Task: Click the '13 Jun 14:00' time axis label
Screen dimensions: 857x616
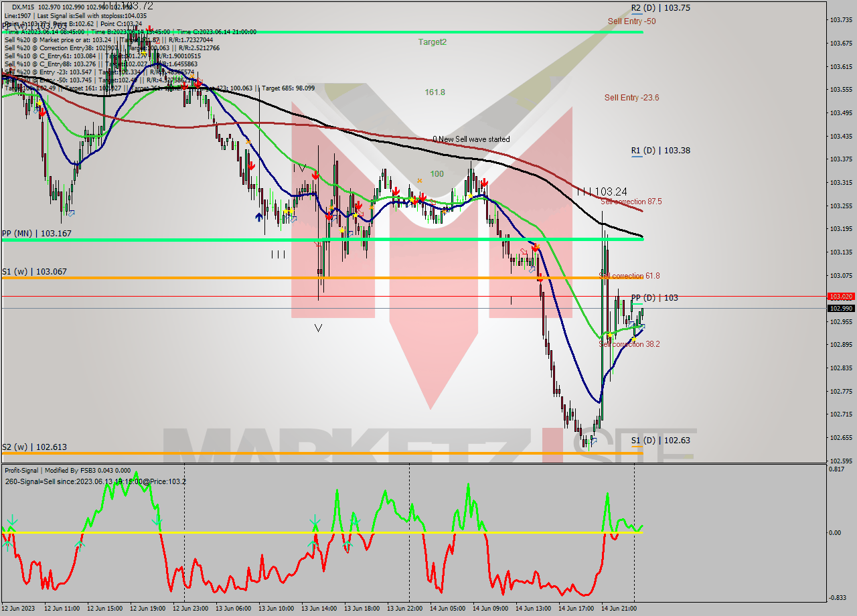Action: click(x=319, y=609)
